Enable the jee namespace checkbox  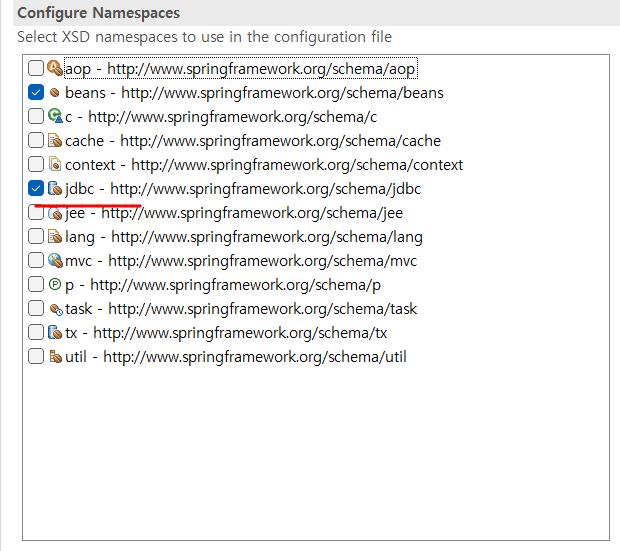(36, 212)
